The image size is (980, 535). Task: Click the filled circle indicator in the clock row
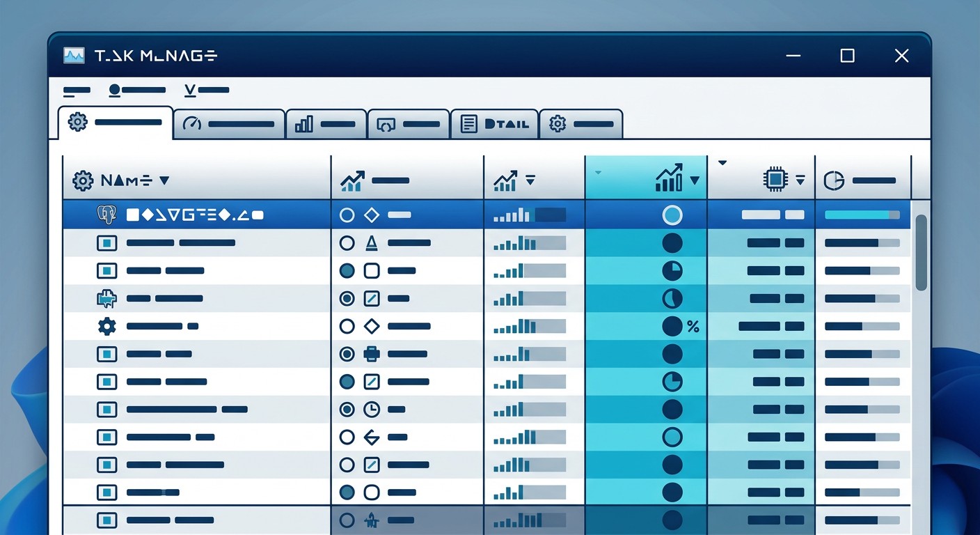[x=672, y=410]
